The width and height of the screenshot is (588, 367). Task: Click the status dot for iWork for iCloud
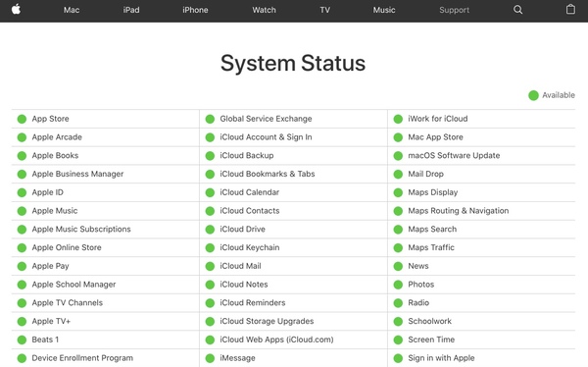click(x=398, y=119)
